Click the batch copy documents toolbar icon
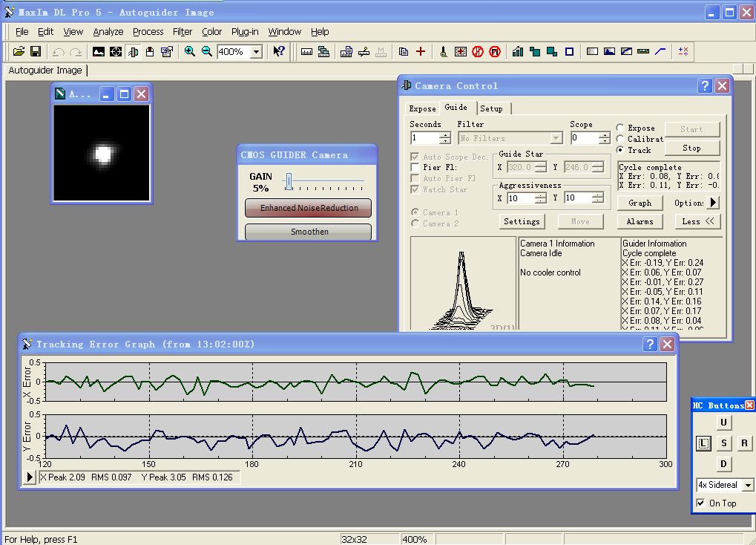The image size is (756, 545). (404, 51)
